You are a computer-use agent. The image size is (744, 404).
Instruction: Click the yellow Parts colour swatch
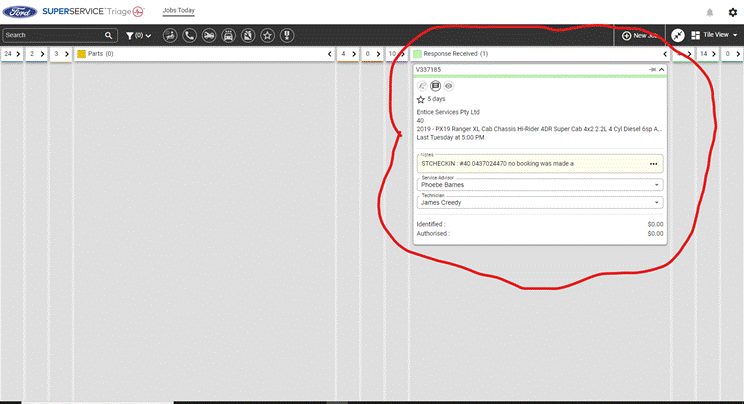coord(81,54)
